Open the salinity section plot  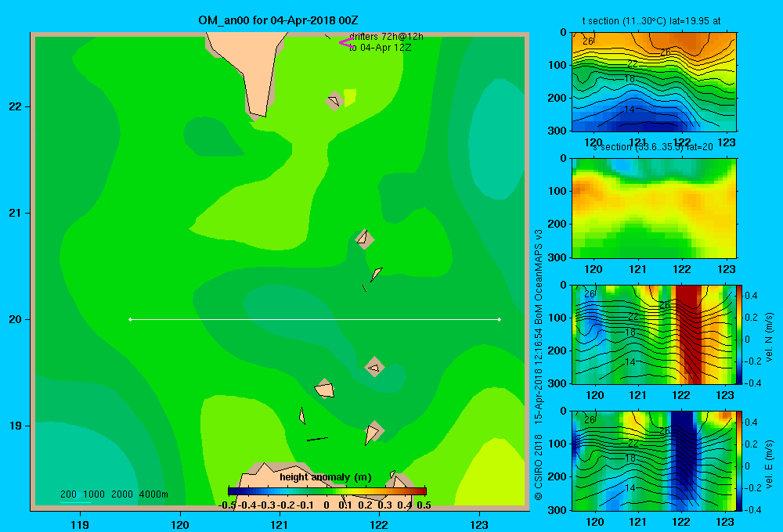pyautogui.click(x=654, y=208)
